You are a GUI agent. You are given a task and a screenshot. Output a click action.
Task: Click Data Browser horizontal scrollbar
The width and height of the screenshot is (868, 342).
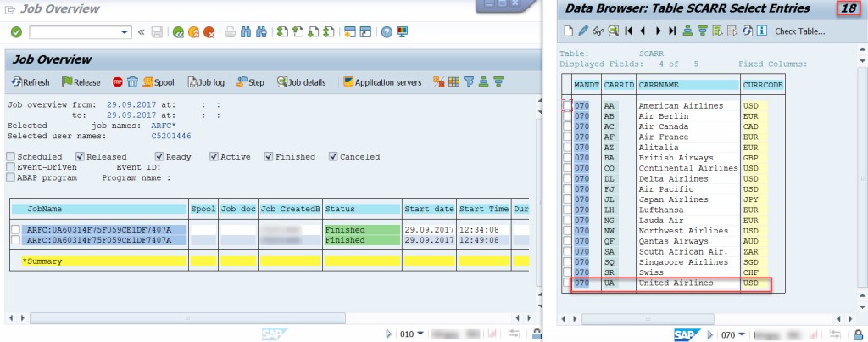click(x=648, y=319)
